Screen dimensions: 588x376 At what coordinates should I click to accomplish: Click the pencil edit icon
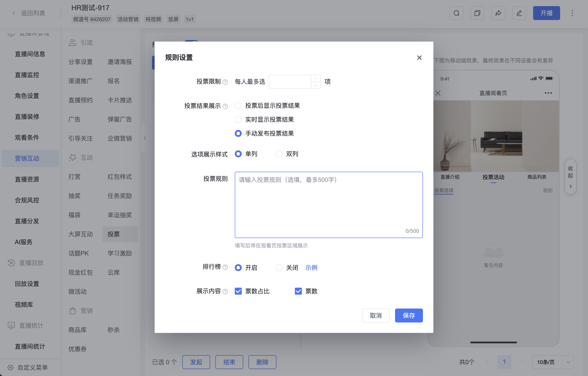[519, 13]
